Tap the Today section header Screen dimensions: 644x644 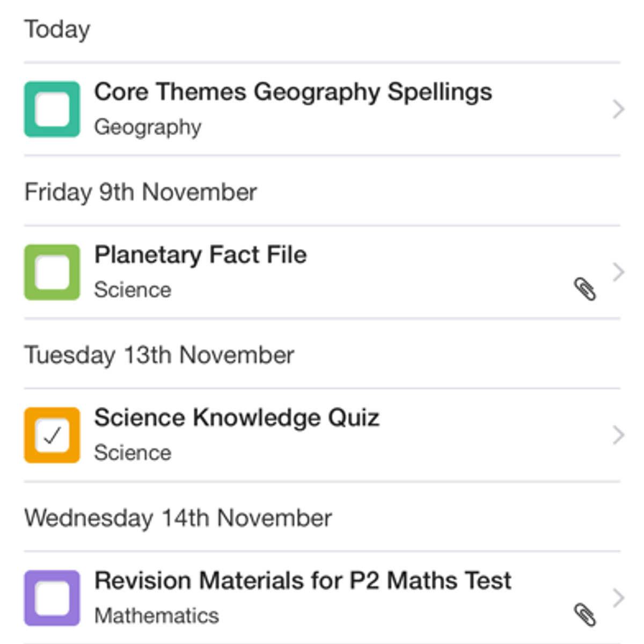[57, 30]
